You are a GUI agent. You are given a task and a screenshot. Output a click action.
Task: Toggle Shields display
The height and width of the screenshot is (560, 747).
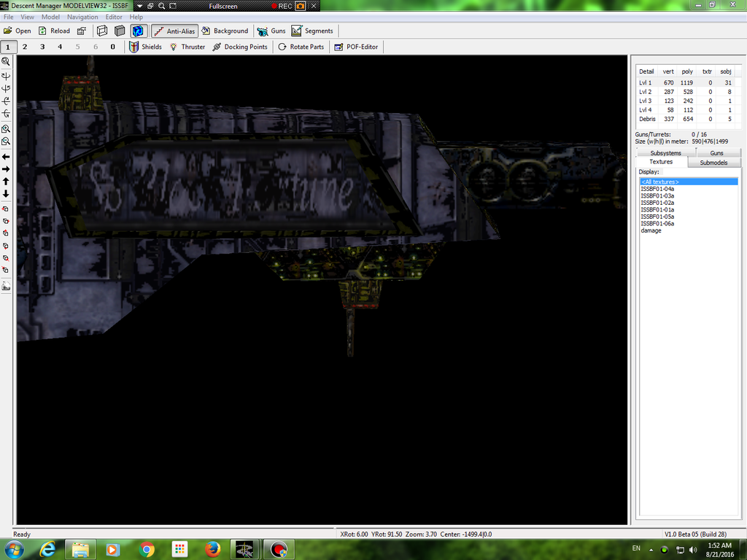pos(146,47)
